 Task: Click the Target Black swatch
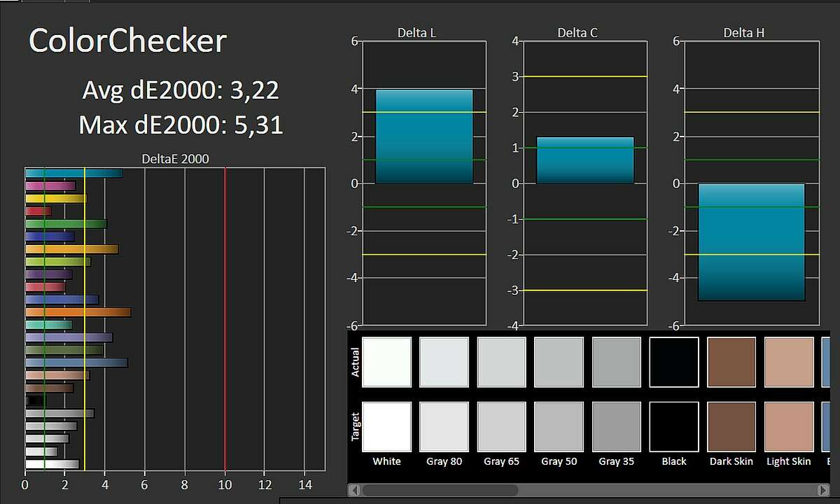coord(674,426)
